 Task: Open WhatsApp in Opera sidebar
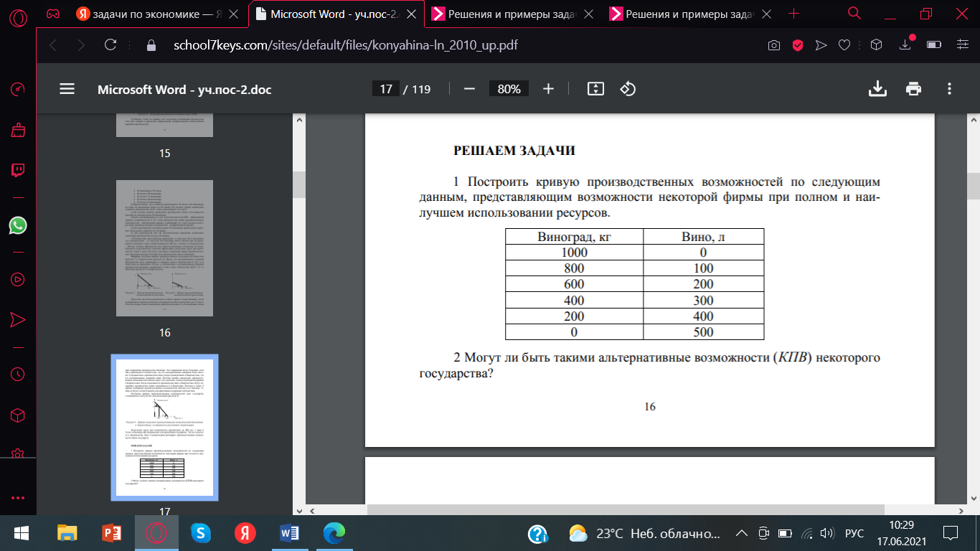coord(18,225)
